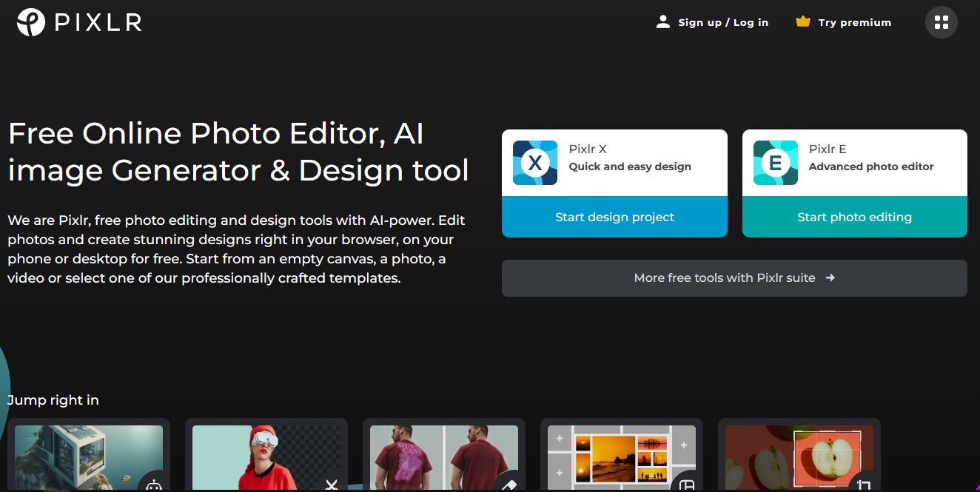Click collage layout icon on sunset card
Viewport: 980px width, 492px height.
tap(687, 485)
